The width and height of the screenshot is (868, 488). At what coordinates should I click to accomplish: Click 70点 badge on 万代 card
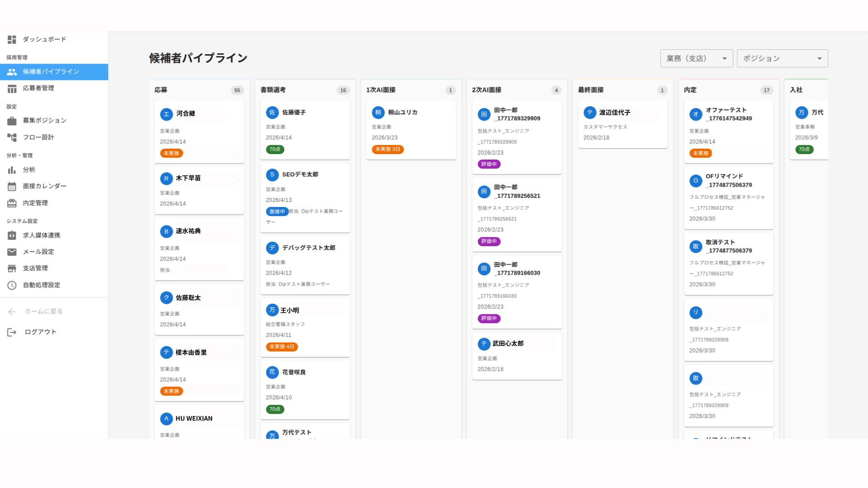(x=804, y=150)
